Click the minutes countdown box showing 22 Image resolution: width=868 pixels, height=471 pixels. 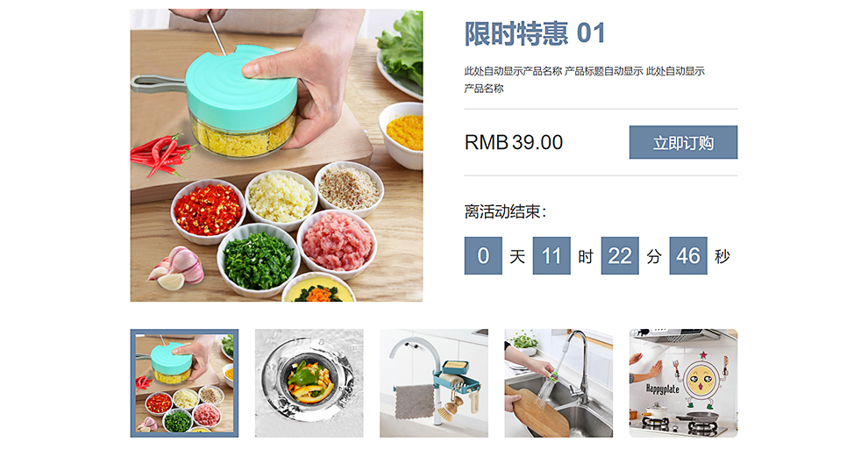point(620,256)
